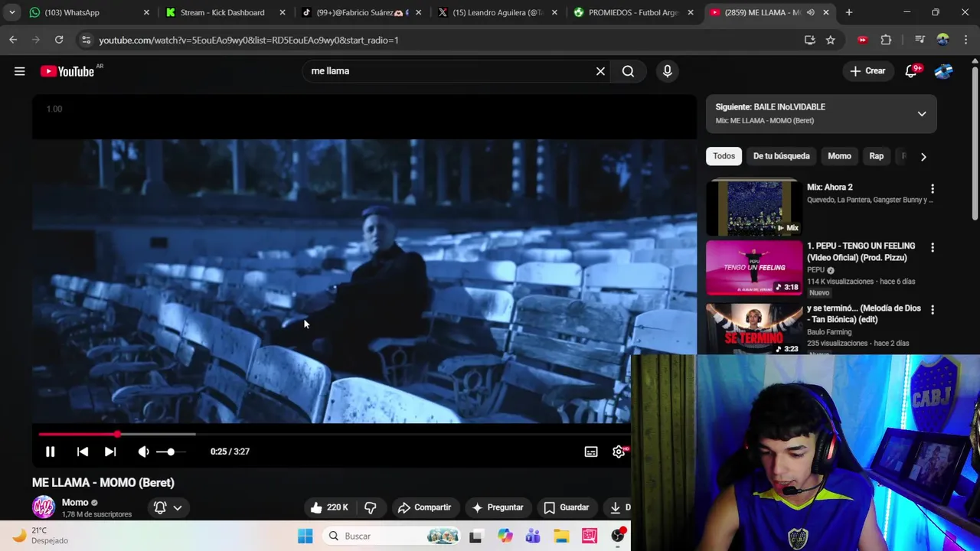The image size is (980, 551).
Task: Toggle subtitles on the player
Action: (591, 452)
